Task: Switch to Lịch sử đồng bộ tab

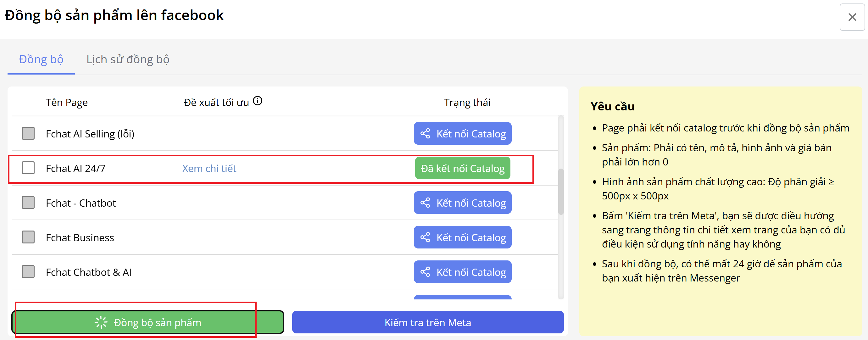Action: pyautogui.click(x=128, y=59)
